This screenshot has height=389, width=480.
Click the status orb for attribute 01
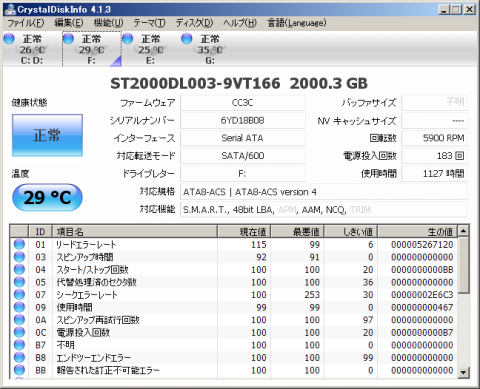[19, 244]
